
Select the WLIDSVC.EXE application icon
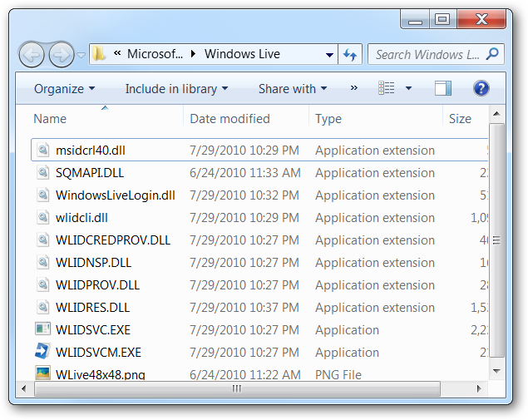coord(42,329)
